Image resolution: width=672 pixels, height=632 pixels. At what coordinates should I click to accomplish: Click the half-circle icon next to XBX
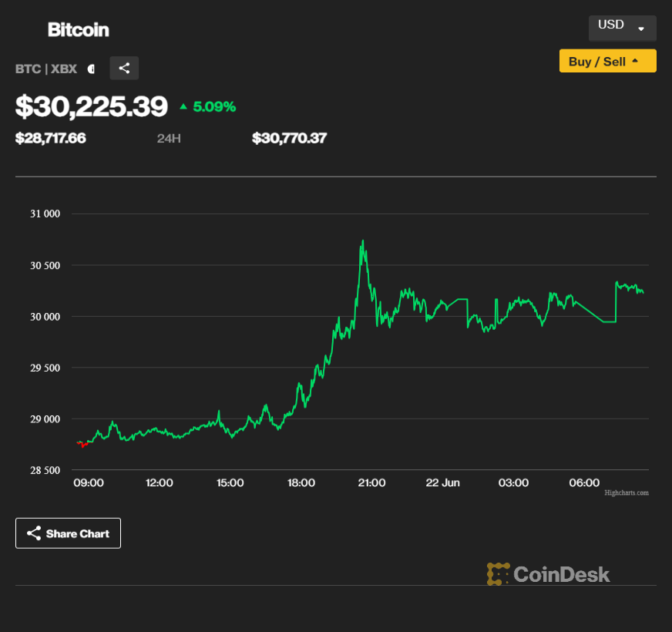[x=91, y=69]
